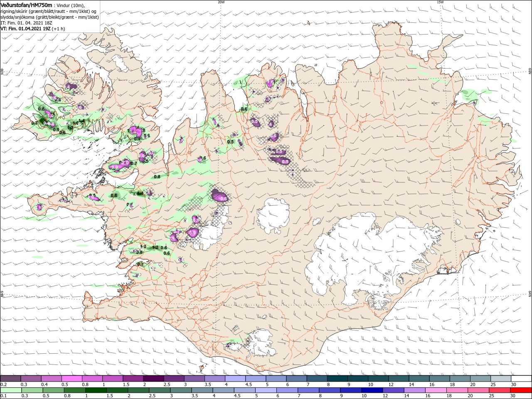Select upper legend swatch between 0.2 and 0.3

(10, 378)
